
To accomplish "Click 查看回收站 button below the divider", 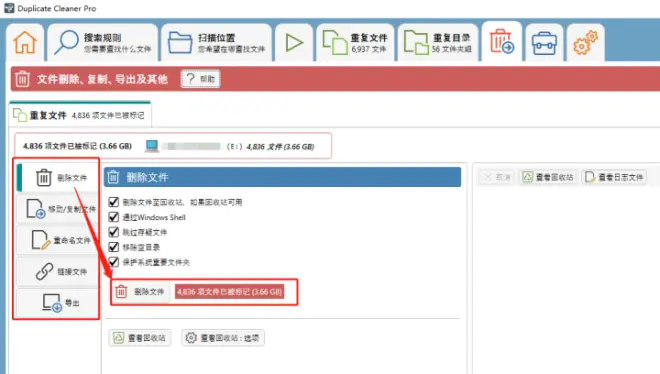I will pyautogui.click(x=140, y=338).
